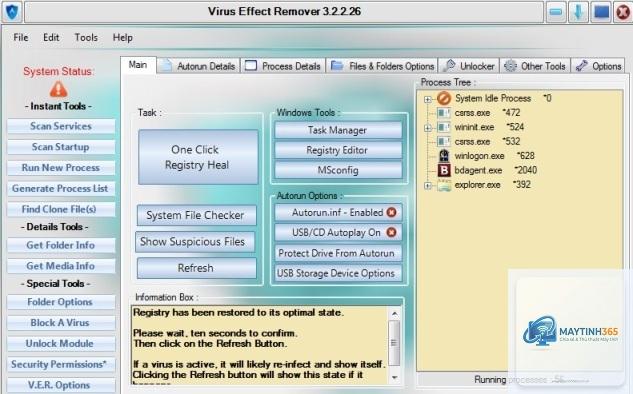Click the winlogon.exe process icon
This screenshot has width=633, height=394.
point(444,156)
